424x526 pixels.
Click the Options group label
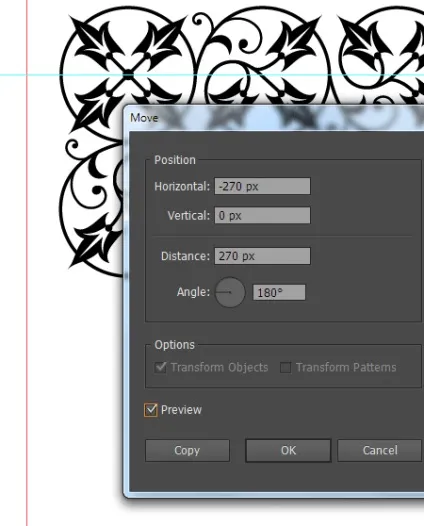coord(174,345)
